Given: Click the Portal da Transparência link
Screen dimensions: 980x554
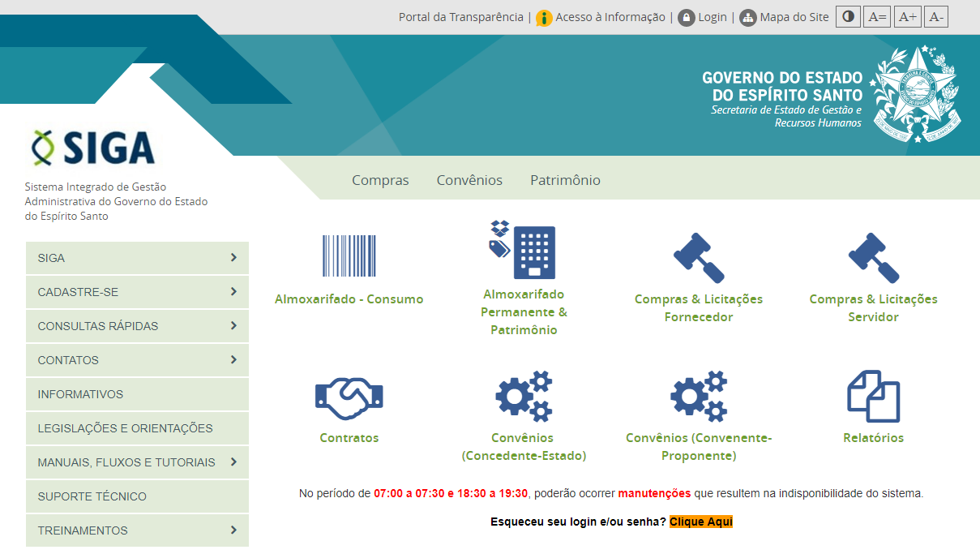Looking at the screenshot, I should pos(460,17).
